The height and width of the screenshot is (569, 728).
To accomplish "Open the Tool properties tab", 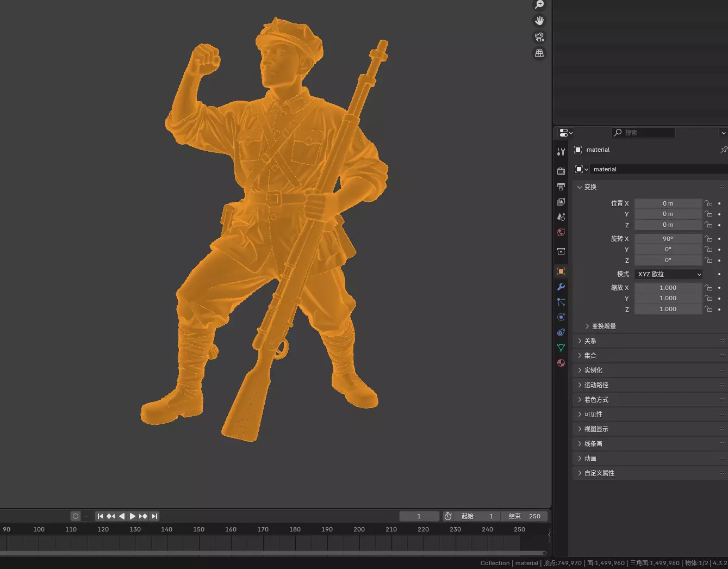I will coord(561,152).
